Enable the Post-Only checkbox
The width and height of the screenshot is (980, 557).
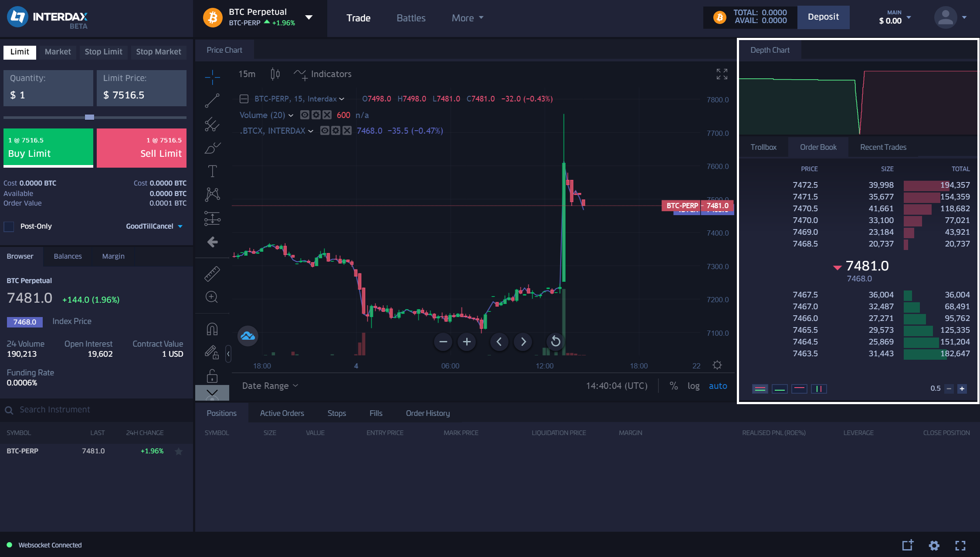pyautogui.click(x=9, y=226)
